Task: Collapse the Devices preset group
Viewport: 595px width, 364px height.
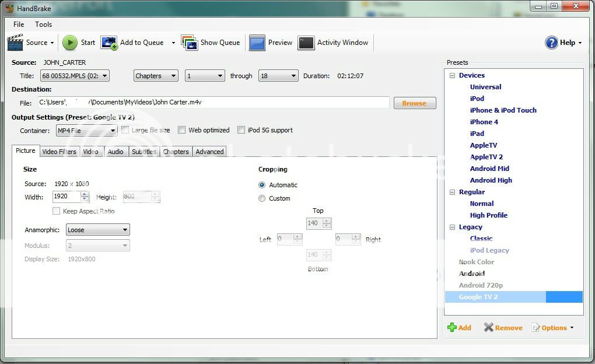Action: click(x=453, y=75)
